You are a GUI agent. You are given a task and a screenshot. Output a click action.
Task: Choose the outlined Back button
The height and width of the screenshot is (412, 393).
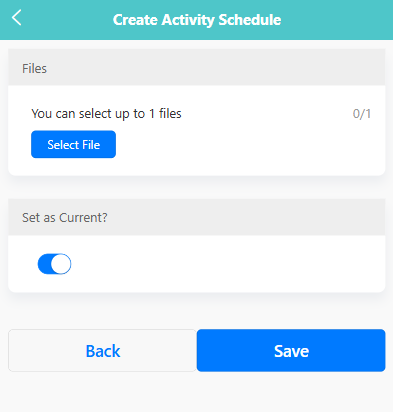(102, 350)
